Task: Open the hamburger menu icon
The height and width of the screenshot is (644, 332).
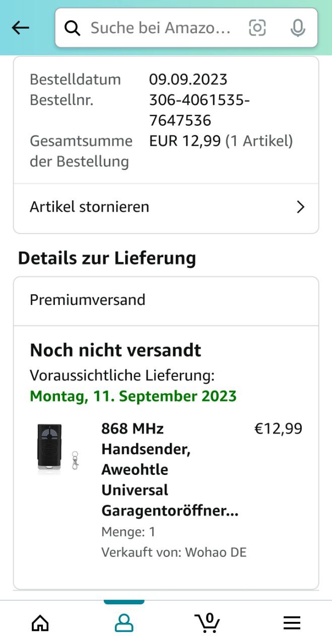Action: point(292,623)
